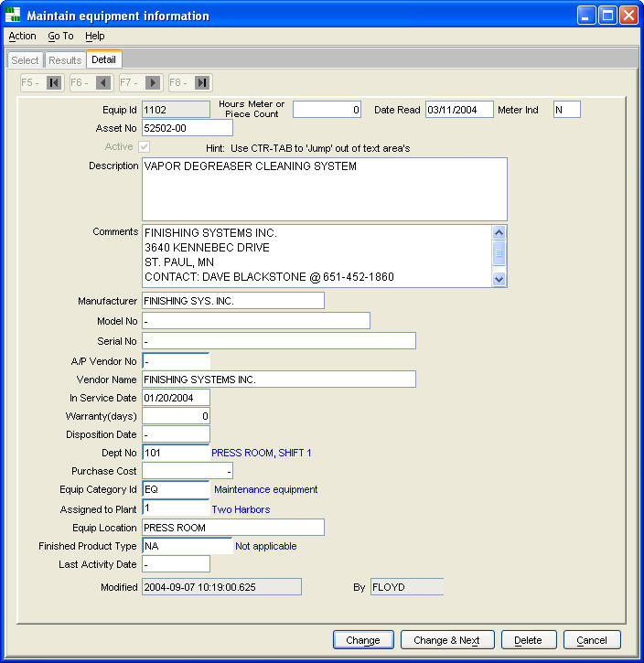Viewport: 644px width, 663px height.
Task: Click the Vendor Name field
Action: [x=279, y=380]
